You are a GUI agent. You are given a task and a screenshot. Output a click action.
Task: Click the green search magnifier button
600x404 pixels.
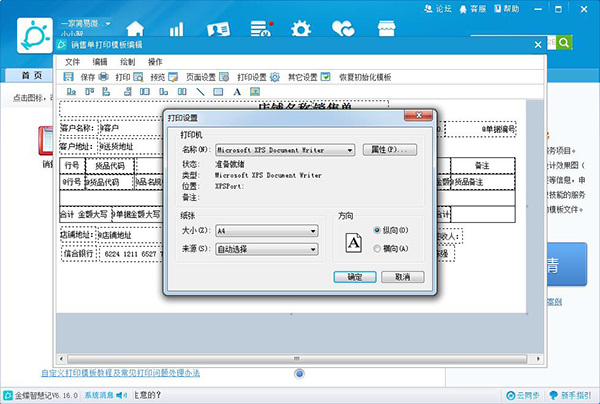[x=563, y=43]
